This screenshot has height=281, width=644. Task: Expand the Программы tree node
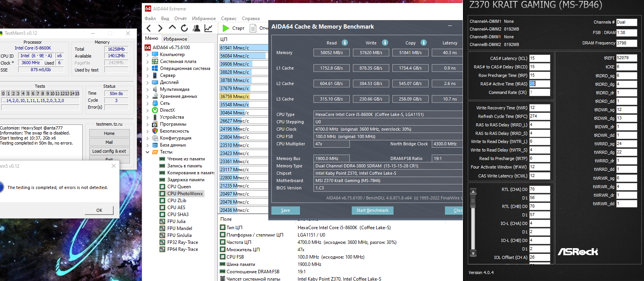(x=147, y=124)
